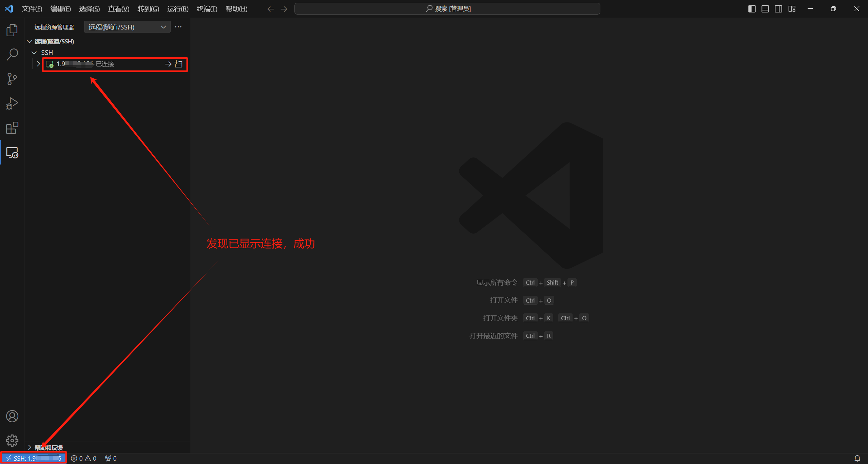Open the Extensions view
The height and width of the screenshot is (464, 868).
[x=12, y=128]
